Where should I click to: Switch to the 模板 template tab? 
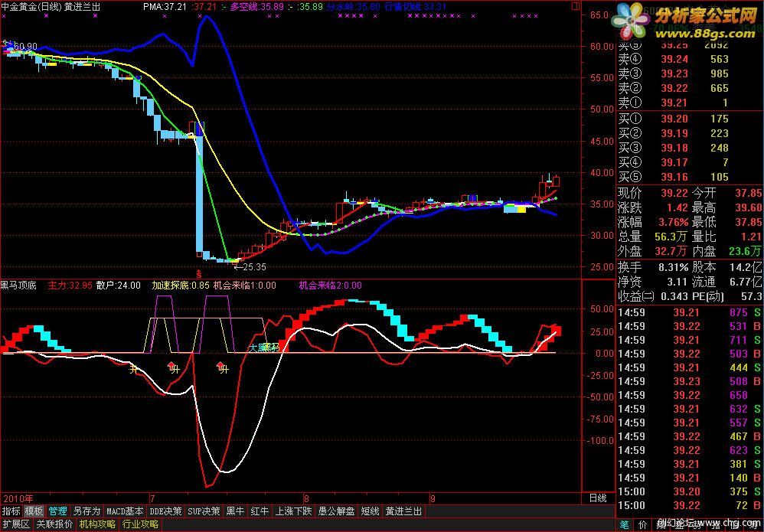coord(34,511)
